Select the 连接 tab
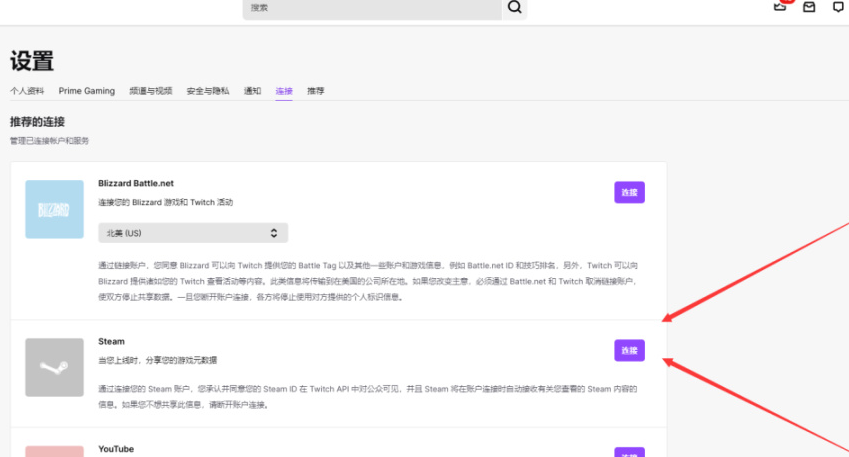Image resolution: width=849 pixels, height=457 pixels. coord(284,90)
